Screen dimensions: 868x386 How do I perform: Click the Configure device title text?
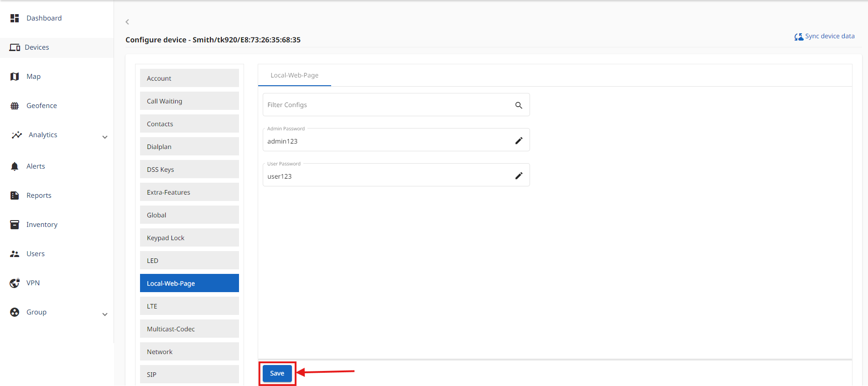tap(213, 40)
